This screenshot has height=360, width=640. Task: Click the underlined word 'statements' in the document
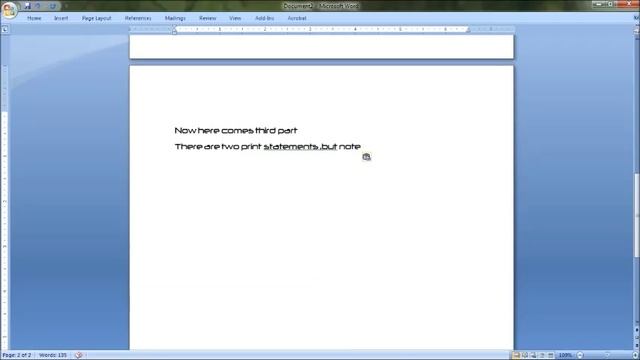point(291,147)
